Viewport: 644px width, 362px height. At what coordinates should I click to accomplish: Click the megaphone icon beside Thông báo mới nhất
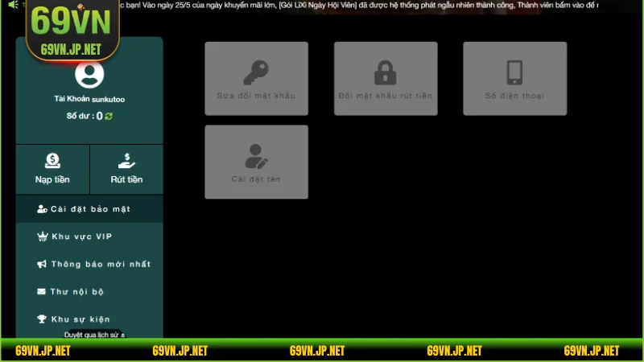pyautogui.click(x=42, y=264)
